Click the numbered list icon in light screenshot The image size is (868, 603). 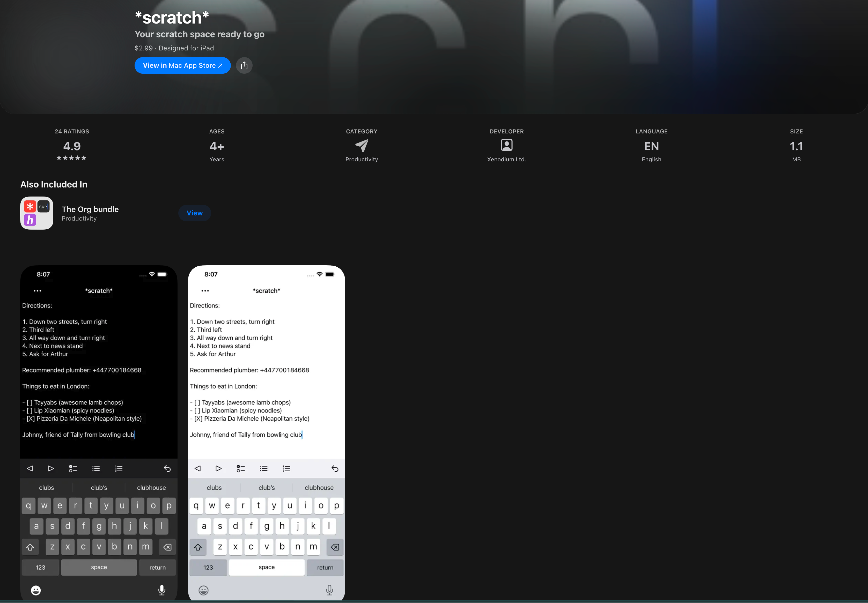286,469
